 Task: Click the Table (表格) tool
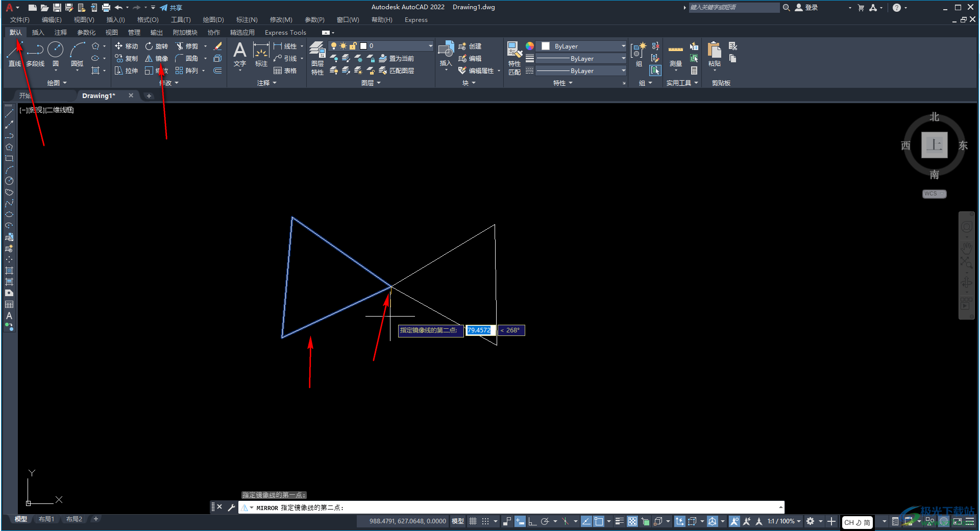pyautogui.click(x=285, y=70)
